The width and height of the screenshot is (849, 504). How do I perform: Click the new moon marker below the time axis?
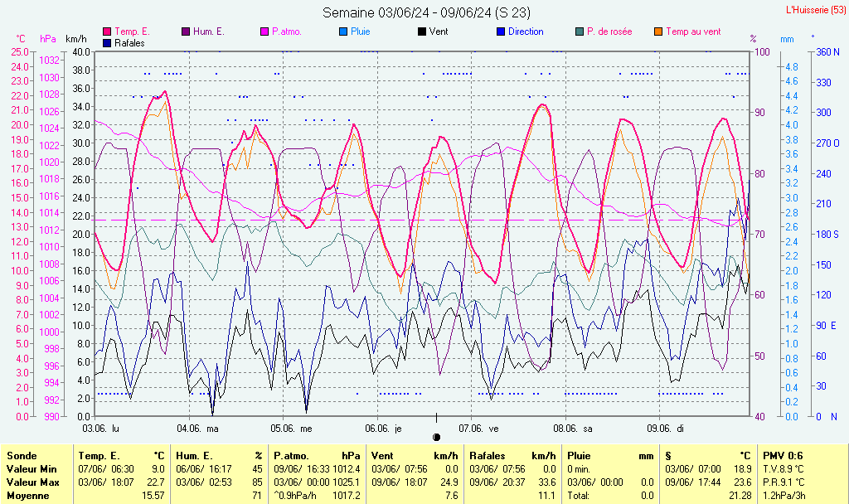point(436,437)
